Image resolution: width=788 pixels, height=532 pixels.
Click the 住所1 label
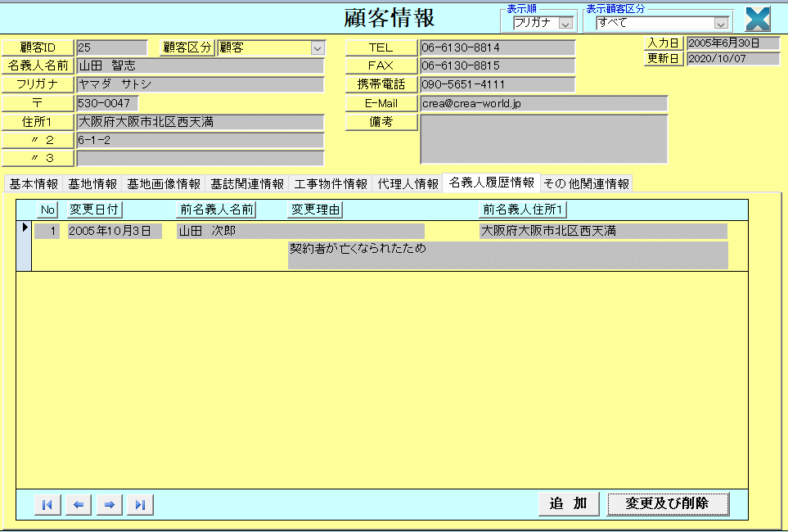[x=38, y=122]
